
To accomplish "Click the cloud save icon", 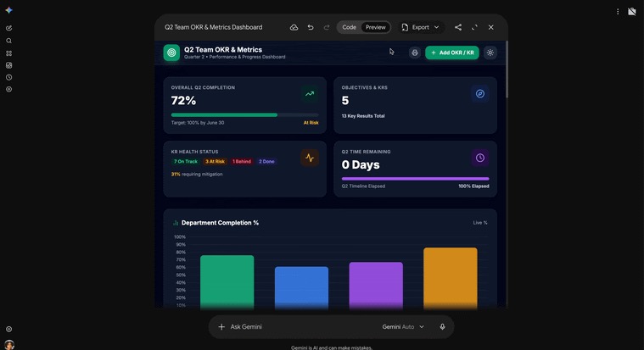I will 294,27.
